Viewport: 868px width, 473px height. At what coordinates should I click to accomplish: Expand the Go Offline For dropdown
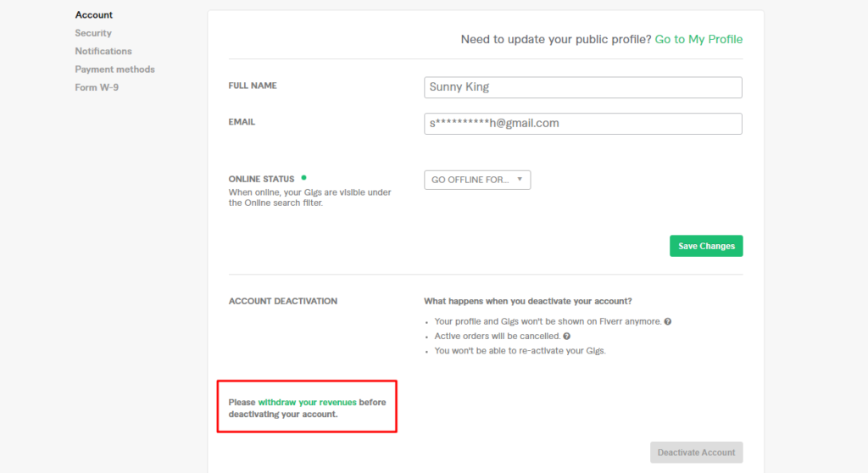coord(477,180)
